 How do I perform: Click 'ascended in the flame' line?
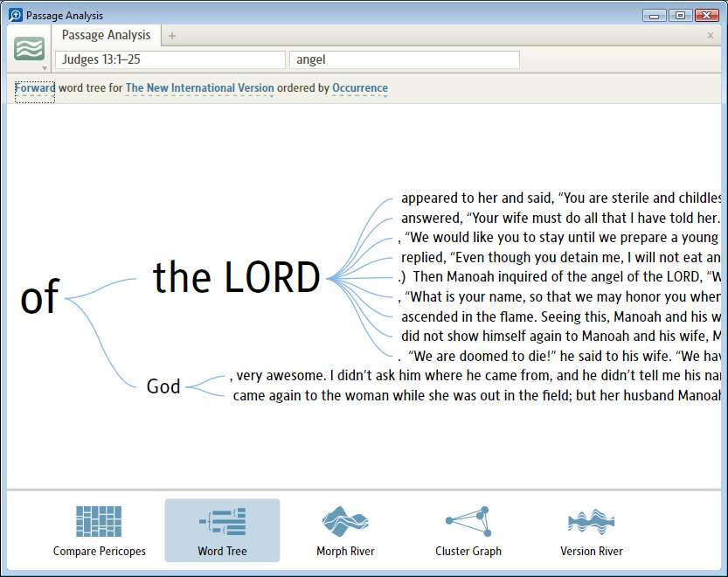(x=560, y=316)
